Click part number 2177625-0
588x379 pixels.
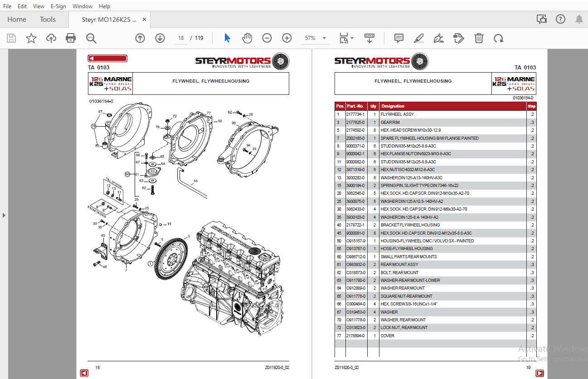(355, 123)
